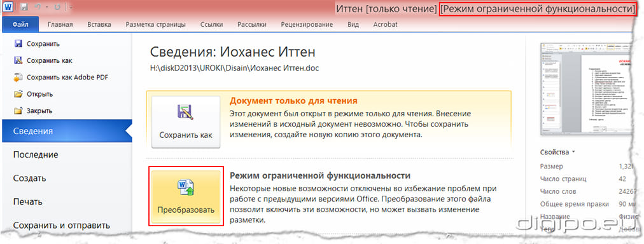Expand the Свойства dropdown

[557, 152]
